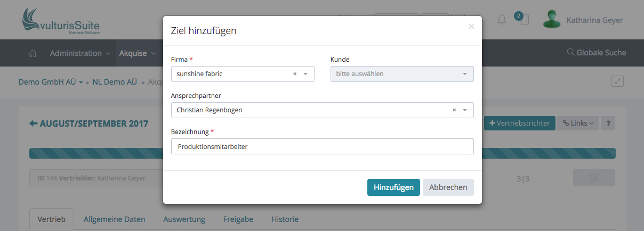Click Katharina Geyer's green user avatar

(551, 20)
